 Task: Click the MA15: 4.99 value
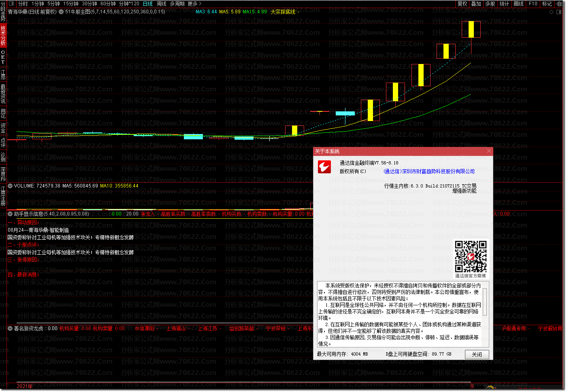tap(255, 12)
